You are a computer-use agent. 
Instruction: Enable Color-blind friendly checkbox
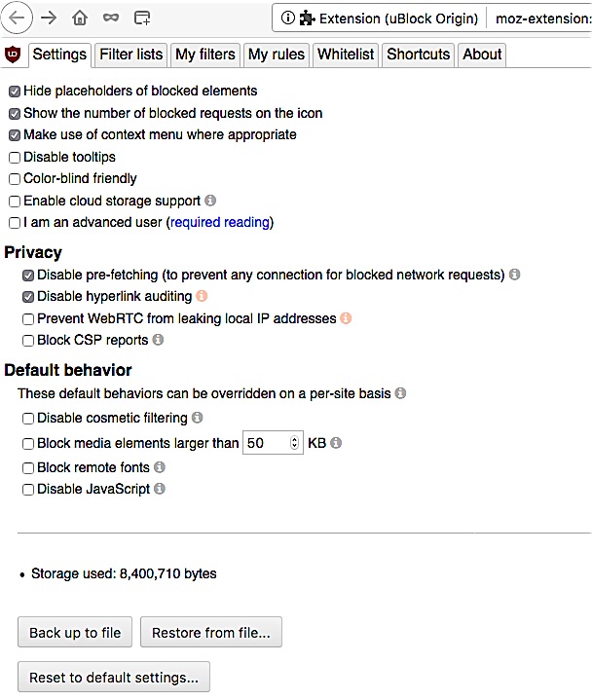point(15,179)
